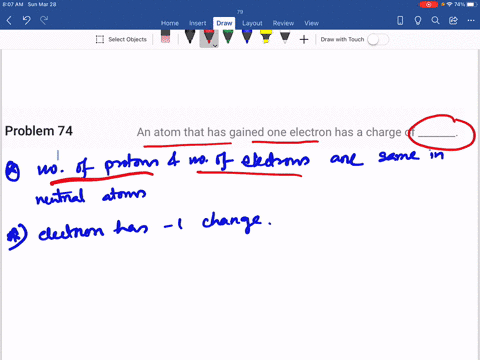Select the eraser tool
The image size is (480, 360).
click(165, 37)
